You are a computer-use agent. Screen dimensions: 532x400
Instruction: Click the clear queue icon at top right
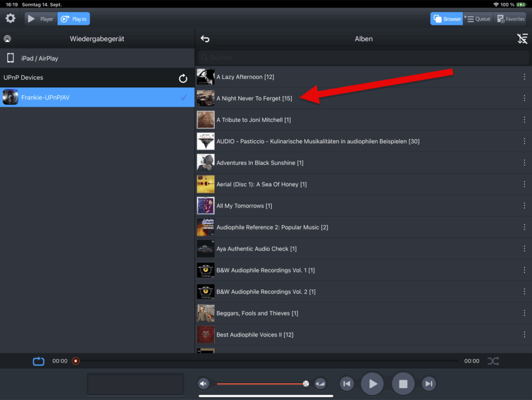click(522, 39)
